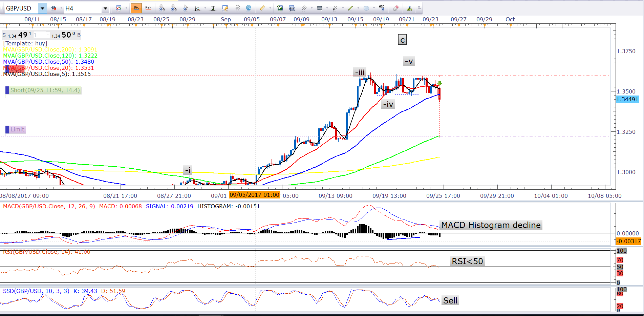Click the ruler measurement tool

pos(262,8)
